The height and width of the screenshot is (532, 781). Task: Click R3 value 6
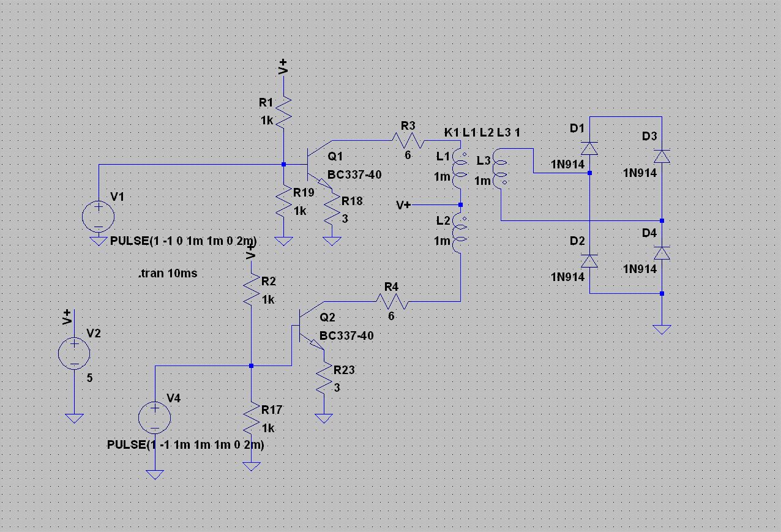click(x=408, y=155)
